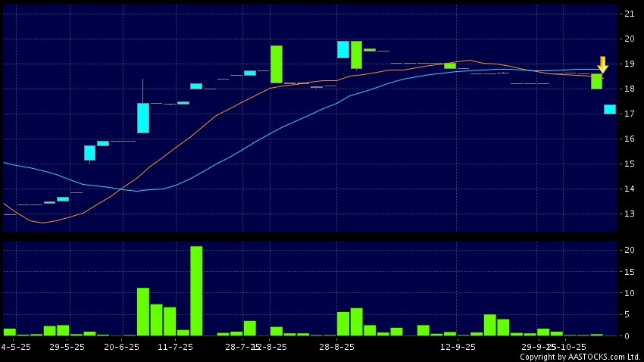Click green candlestick below the yellow arrow
The height and width of the screenshot is (362, 644).
[x=597, y=81]
